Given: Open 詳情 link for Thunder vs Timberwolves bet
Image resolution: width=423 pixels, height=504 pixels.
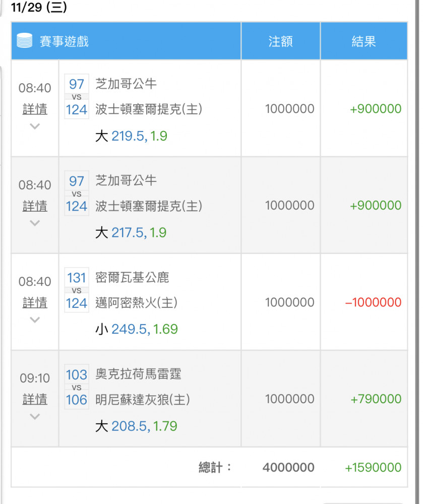Looking at the screenshot, I should [x=35, y=399].
